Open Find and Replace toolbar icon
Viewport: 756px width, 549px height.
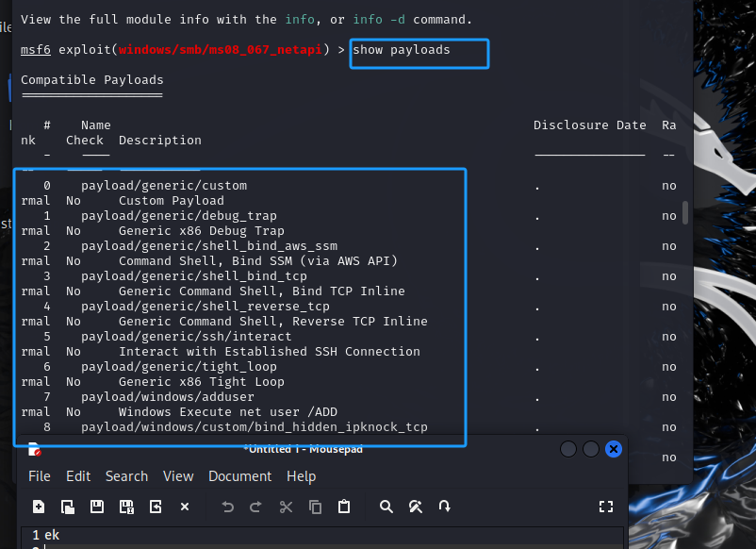coord(416,507)
